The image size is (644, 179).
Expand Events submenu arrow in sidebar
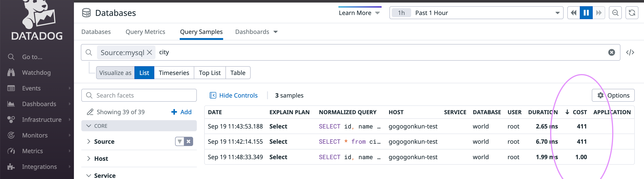70,88
